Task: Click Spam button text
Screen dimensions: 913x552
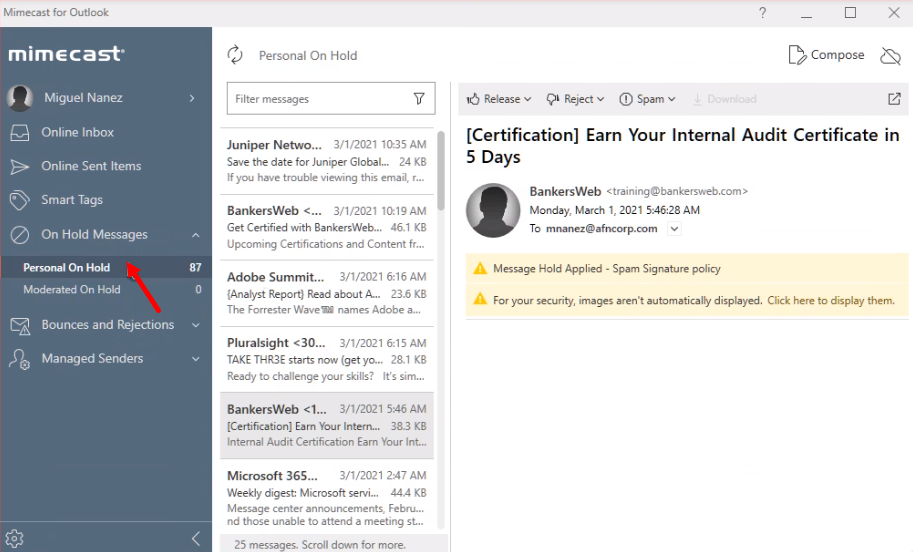Action: [x=650, y=99]
